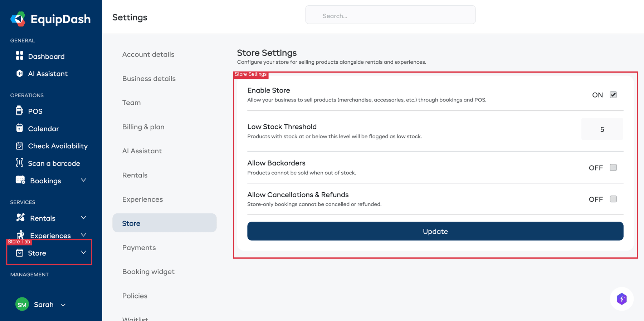The image size is (644, 321).
Task: Click the Store shopping bag icon
Action: 20,253
